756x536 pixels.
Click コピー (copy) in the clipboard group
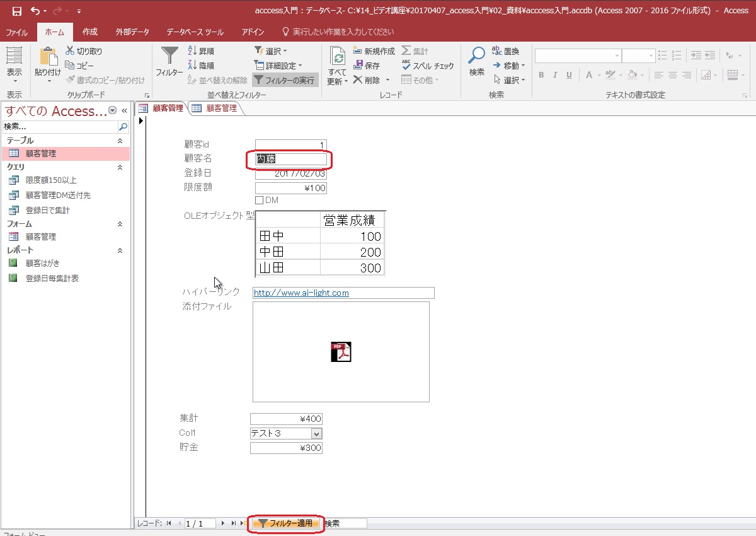[x=79, y=66]
